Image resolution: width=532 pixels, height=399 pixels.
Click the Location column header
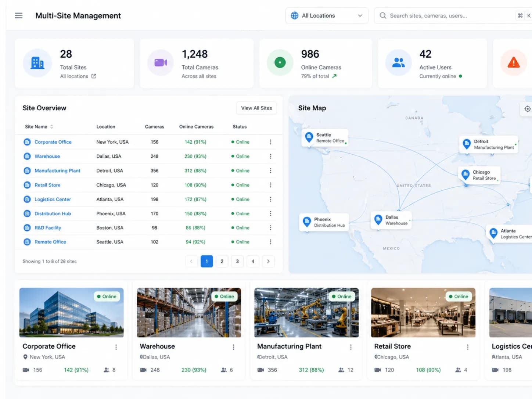[106, 127]
